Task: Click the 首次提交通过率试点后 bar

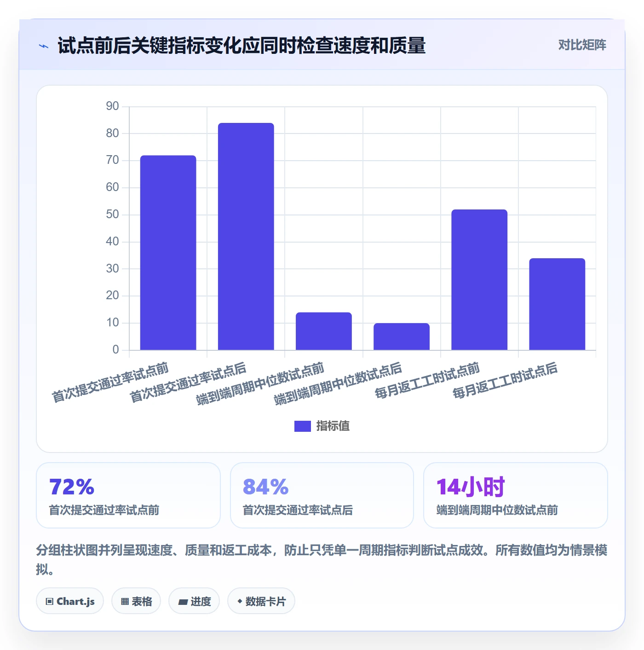Action: (x=246, y=236)
